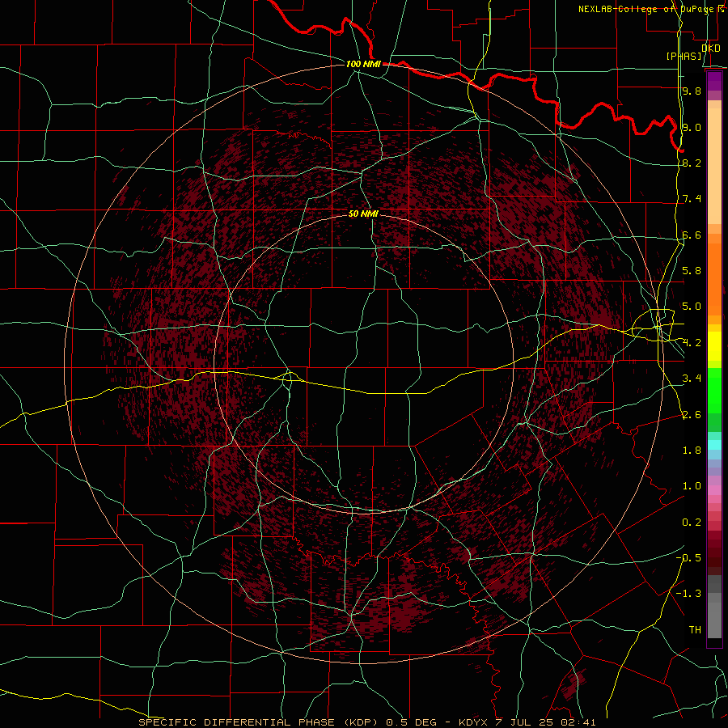Viewport: 728px width, 728px height.
Task: Click the TH threshold label
Action: [x=695, y=630]
